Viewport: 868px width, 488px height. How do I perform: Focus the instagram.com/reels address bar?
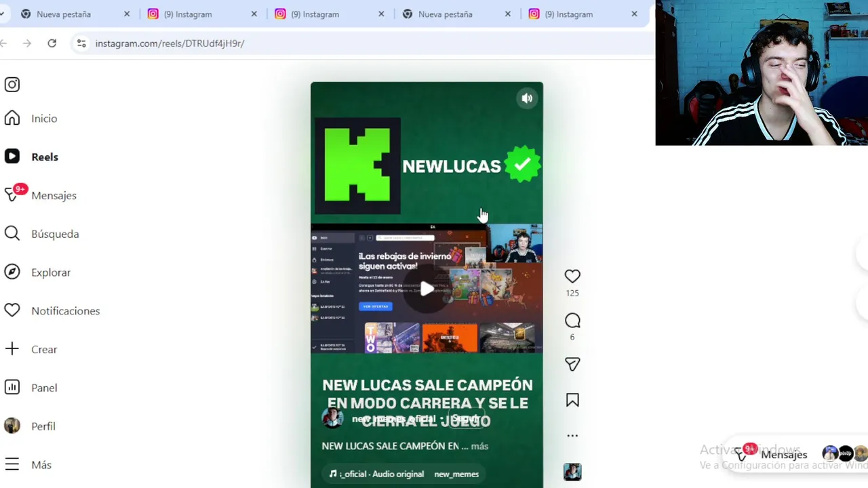click(170, 43)
